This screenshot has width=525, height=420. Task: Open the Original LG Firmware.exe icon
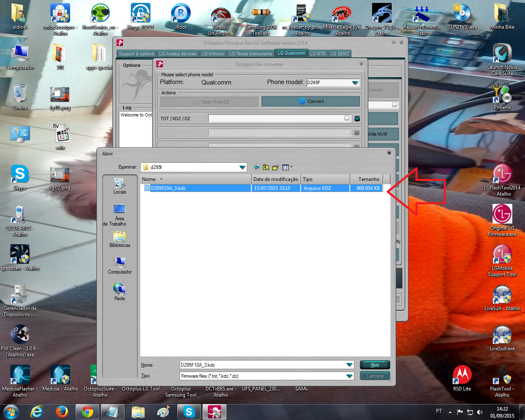(x=502, y=220)
